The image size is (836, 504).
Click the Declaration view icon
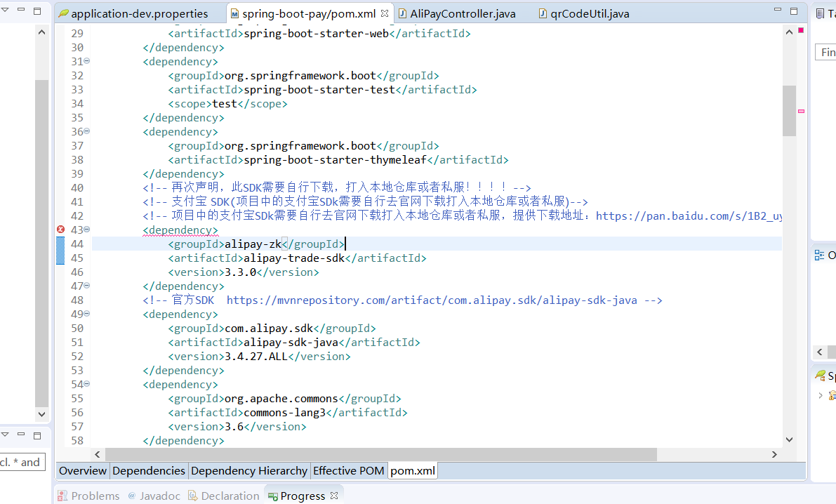coord(193,496)
